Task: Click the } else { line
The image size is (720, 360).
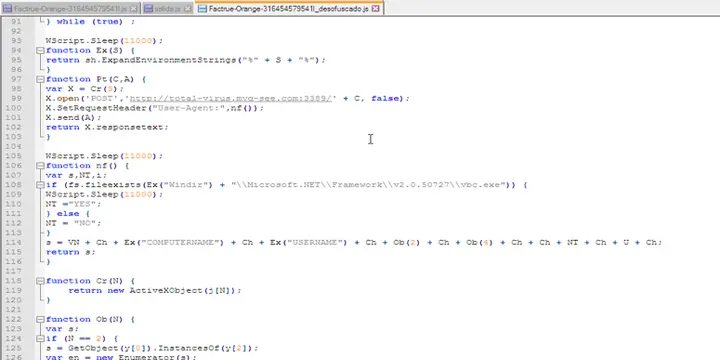Action: coord(68,214)
